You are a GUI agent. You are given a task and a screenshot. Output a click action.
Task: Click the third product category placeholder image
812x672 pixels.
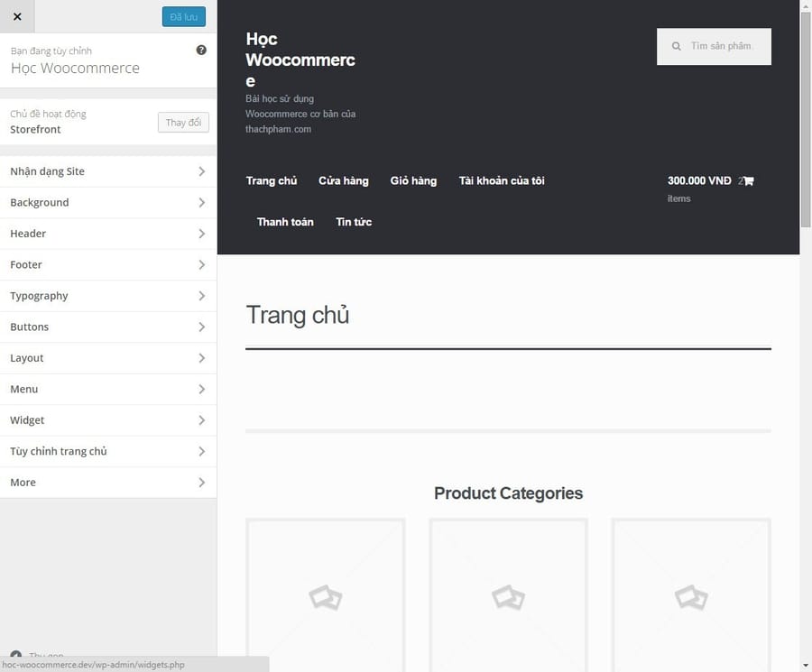[691, 595]
